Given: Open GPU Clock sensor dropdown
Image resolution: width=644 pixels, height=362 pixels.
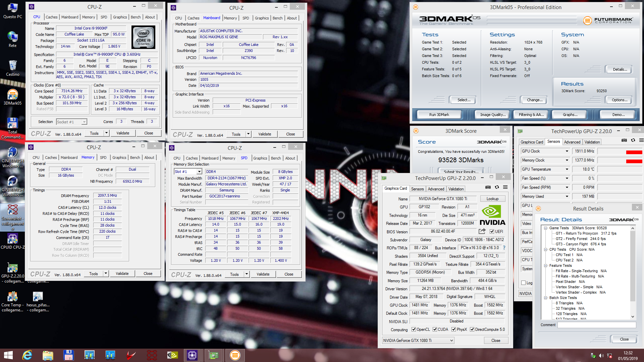Looking at the screenshot, I should click(x=567, y=151).
